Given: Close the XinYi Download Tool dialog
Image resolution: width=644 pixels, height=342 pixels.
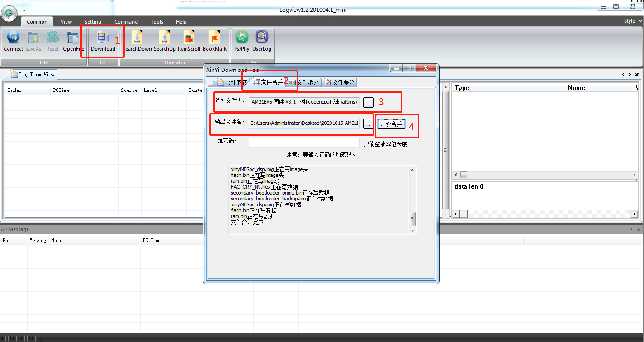Looking at the screenshot, I should click(426, 68).
